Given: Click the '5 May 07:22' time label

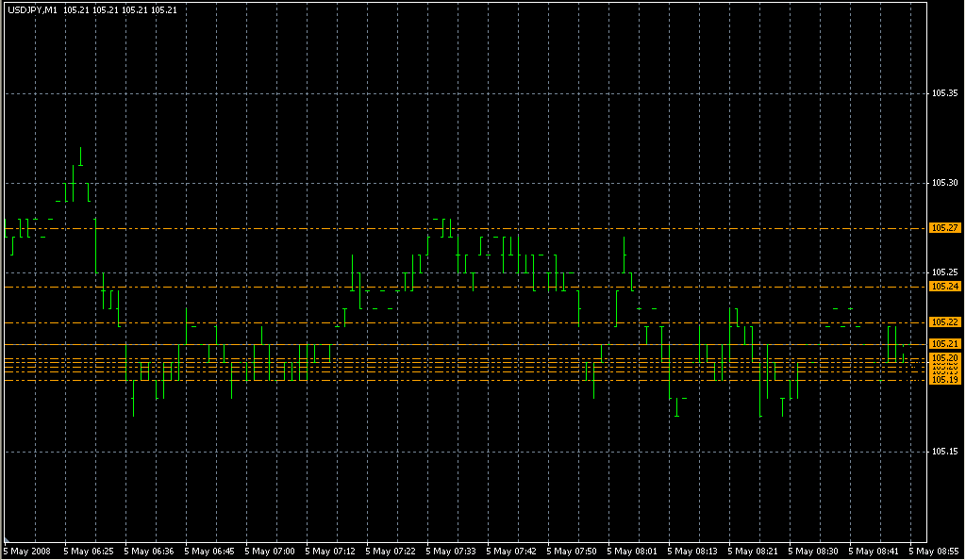Looking at the screenshot, I should click(391, 552).
